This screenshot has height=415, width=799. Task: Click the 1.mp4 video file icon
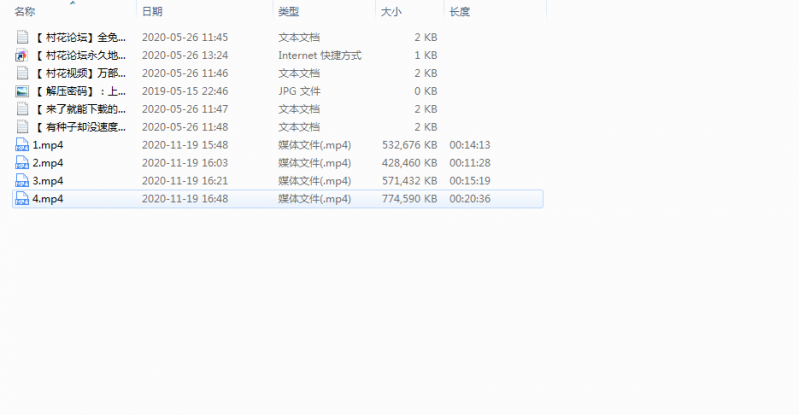(22, 145)
